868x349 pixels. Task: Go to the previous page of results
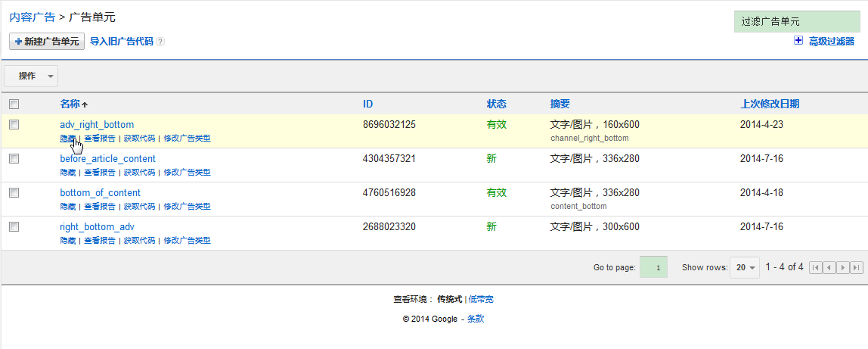point(829,267)
